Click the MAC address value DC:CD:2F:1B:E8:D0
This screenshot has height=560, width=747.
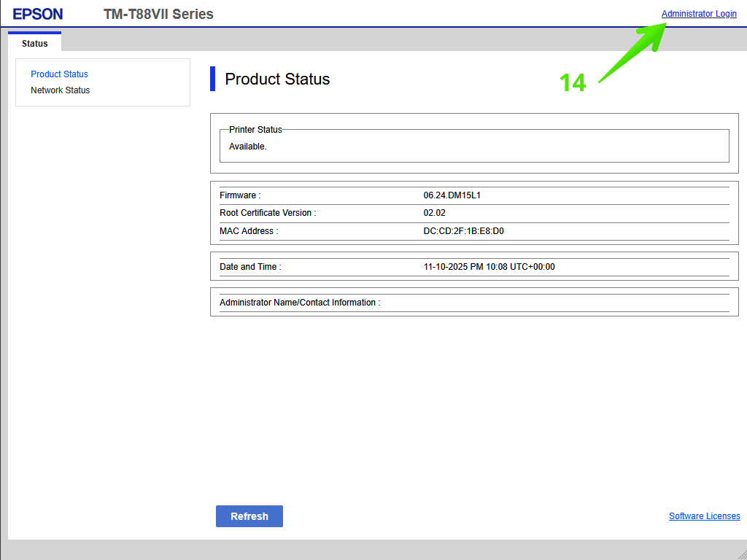[463, 231]
